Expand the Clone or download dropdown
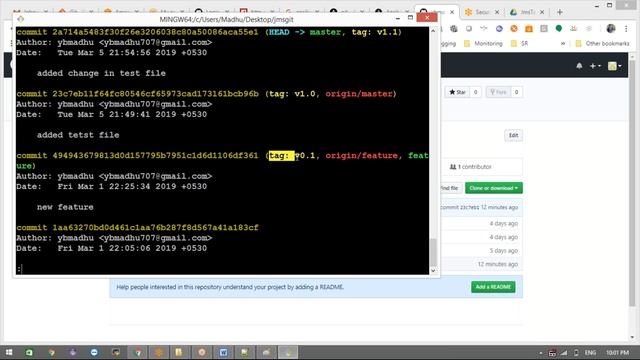This screenshot has width=640, height=360. click(x=493, y=188)
